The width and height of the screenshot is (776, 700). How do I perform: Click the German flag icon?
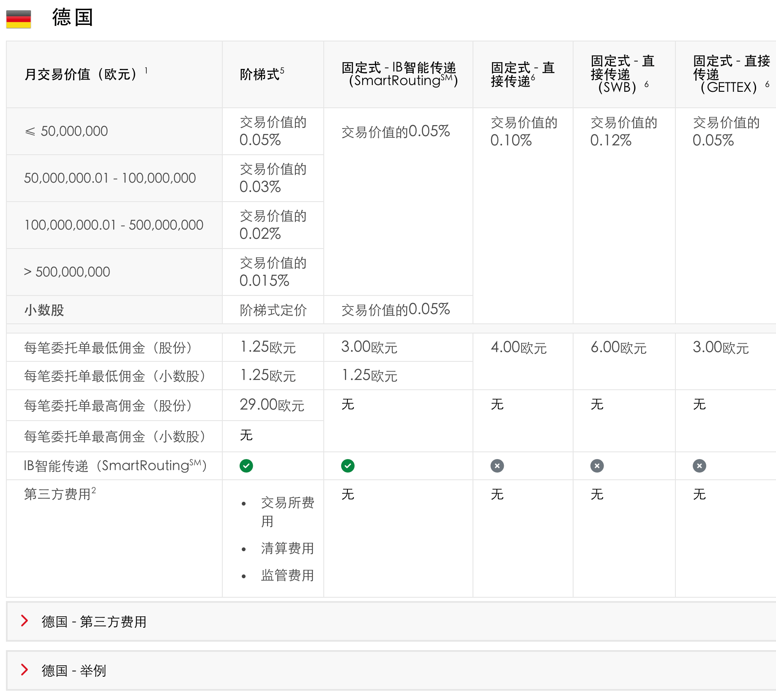(x=19, y=19)
